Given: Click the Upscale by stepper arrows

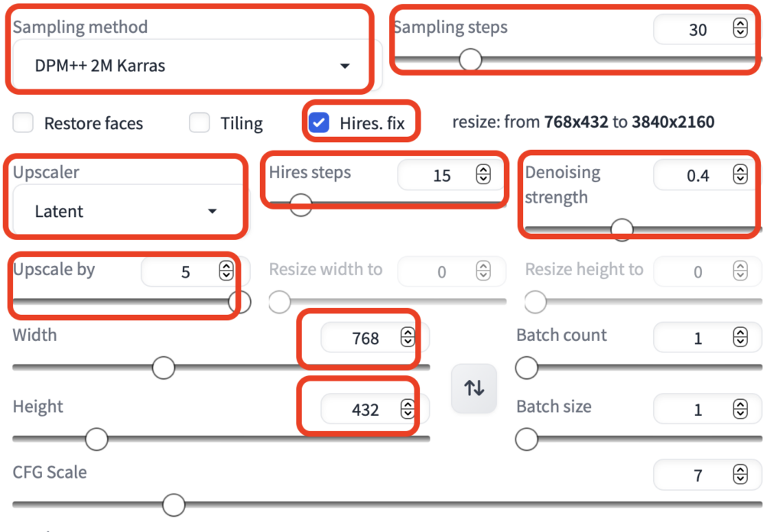Looking at the screenshot, I should pyautogui.click(x=226, y=271).
